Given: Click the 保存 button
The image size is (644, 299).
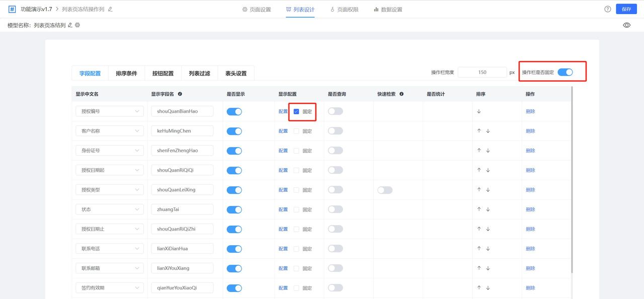Looking at the screenshot, I should tap(626, 9).
